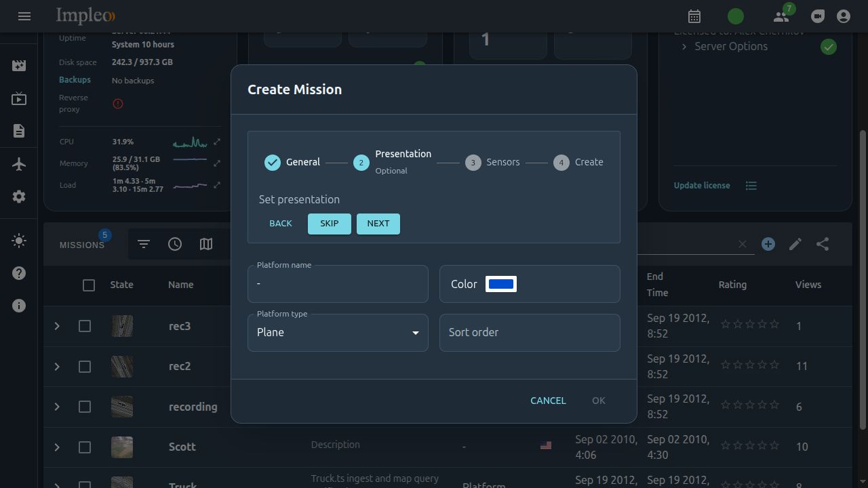Select the Presentation step
Screen dimensions: 868x488
(x=392, y=163)
